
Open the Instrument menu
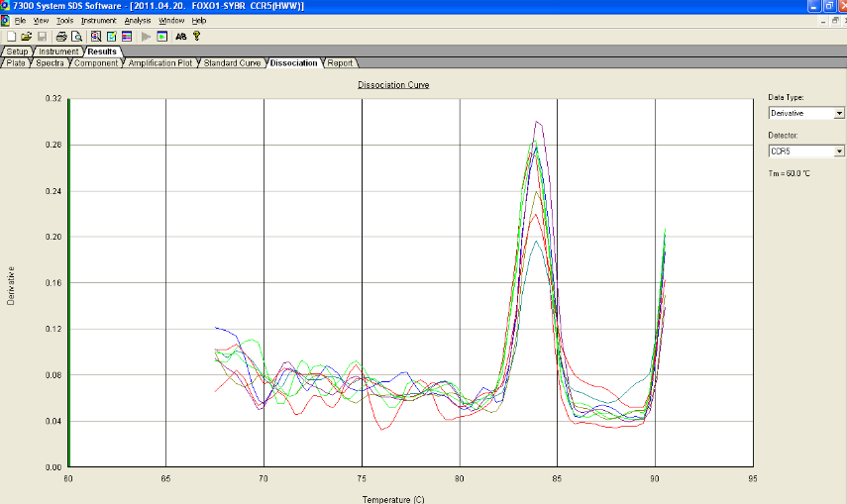[99, 21]
